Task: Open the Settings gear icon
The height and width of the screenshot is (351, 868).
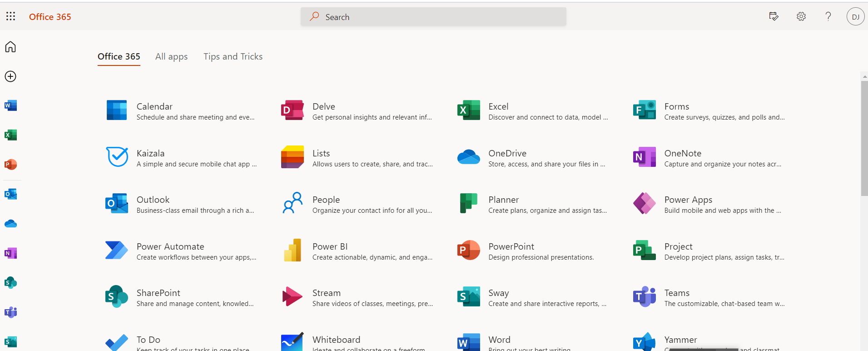Action: 801,16
